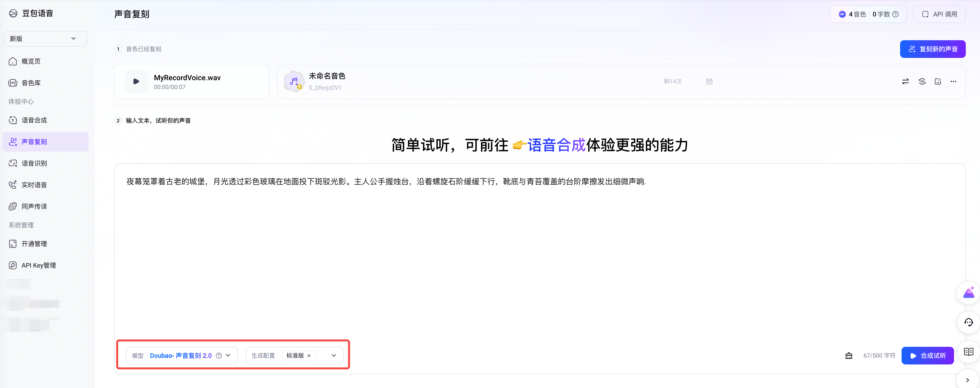The image size is (980, 388).
Task: Click the 复刻新的声音 button
Action: (x=932, y=49)
